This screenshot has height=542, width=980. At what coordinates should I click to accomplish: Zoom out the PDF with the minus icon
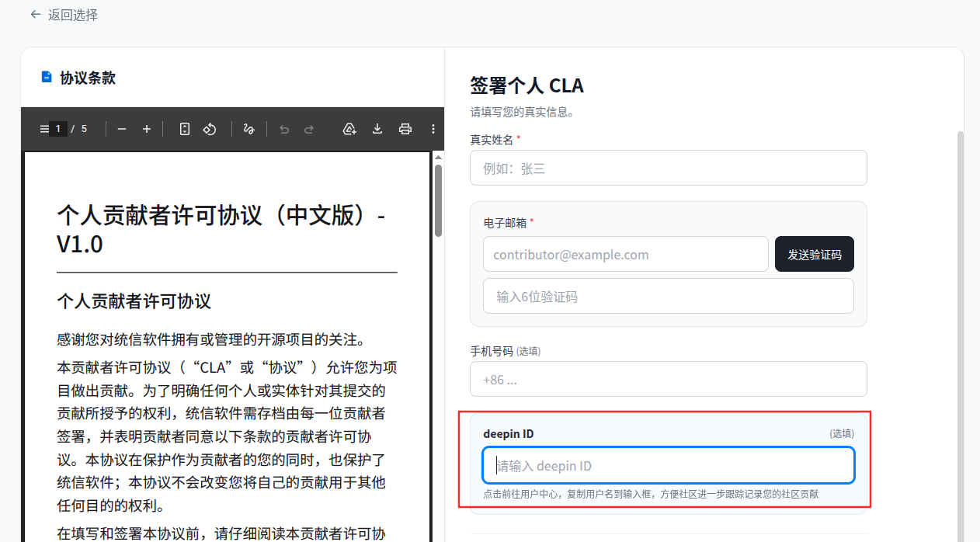coord(122,129)
